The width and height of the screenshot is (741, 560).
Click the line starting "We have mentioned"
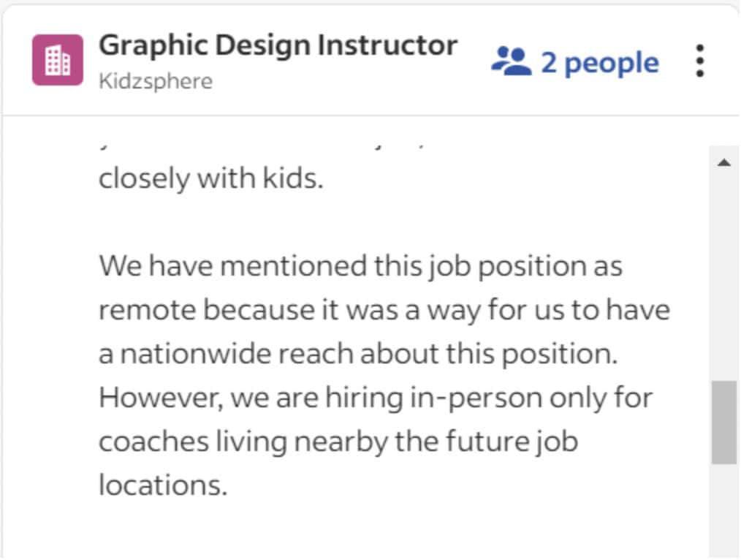(x=360, y=266)
